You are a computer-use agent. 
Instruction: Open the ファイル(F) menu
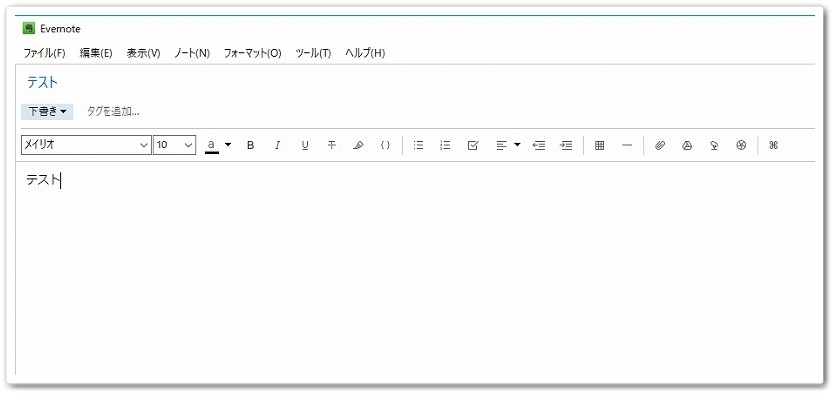pyautogui.click(x=44, y=53)
